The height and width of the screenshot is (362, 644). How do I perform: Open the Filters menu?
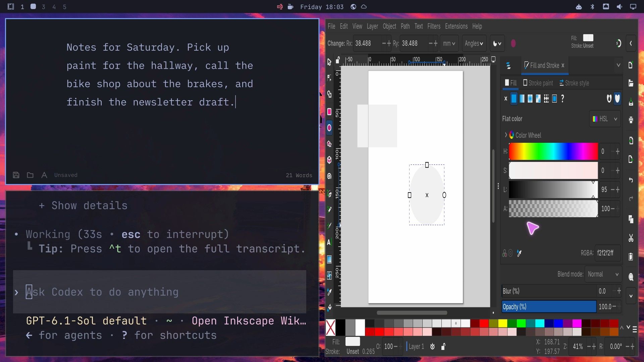pos(434,26)
